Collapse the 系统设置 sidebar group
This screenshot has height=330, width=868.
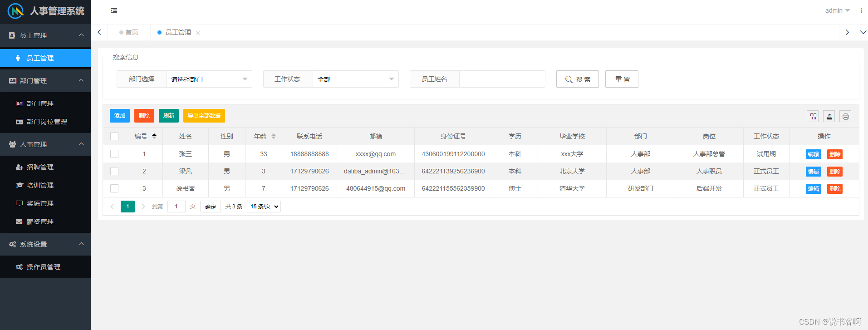(45, 244)
